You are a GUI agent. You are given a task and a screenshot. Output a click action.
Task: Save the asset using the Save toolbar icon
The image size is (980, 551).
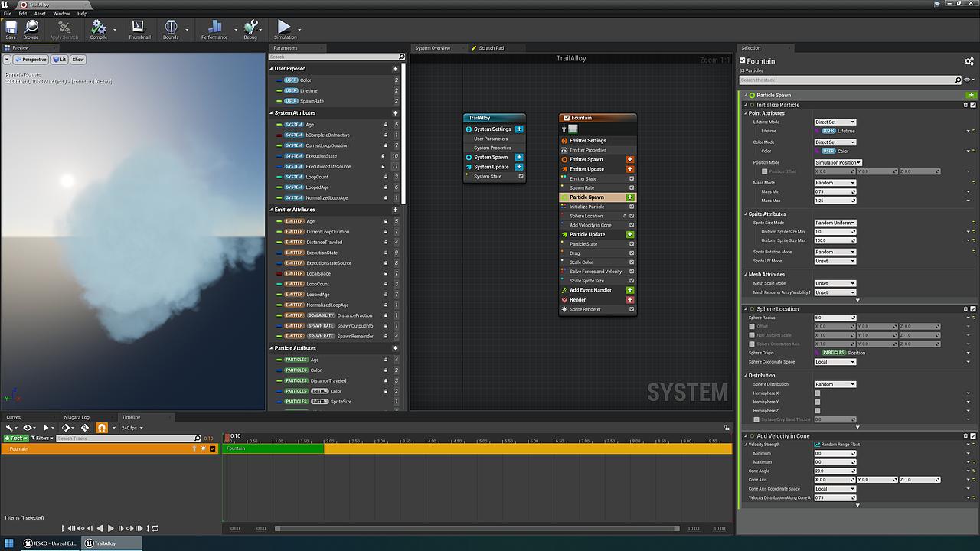click(11, 30)
